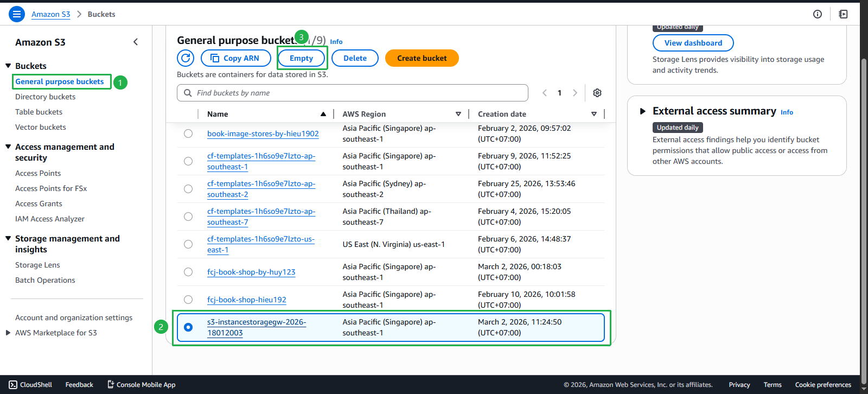868x394 pixels.
Task: Open bucket fcj-book-shop-by-huy123
Action: point(251,272)
